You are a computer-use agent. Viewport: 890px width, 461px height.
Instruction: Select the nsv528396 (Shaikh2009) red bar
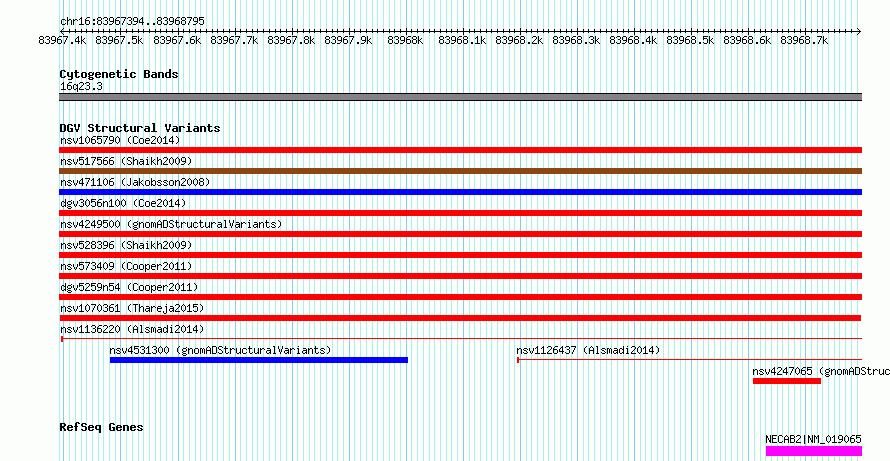click(460, 255)
